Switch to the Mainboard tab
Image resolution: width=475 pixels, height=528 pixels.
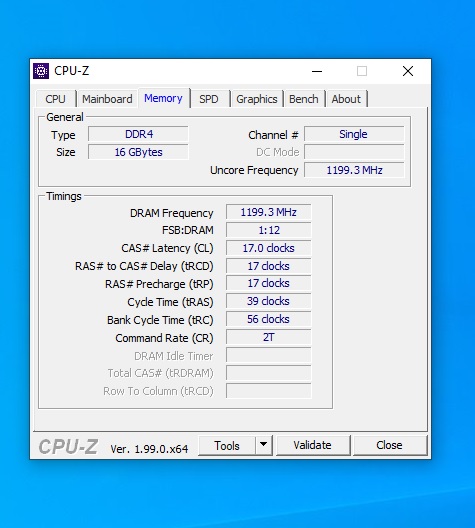[x=107, y=99]
